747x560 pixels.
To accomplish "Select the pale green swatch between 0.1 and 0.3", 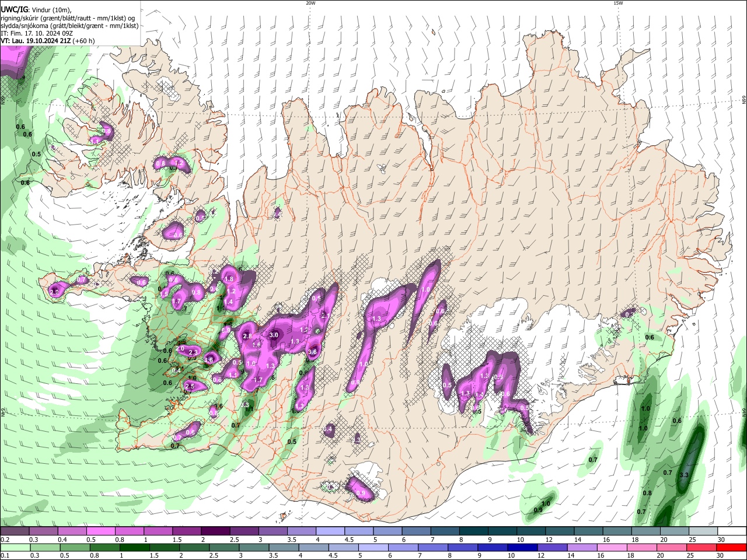I will (x=15, y=547).
